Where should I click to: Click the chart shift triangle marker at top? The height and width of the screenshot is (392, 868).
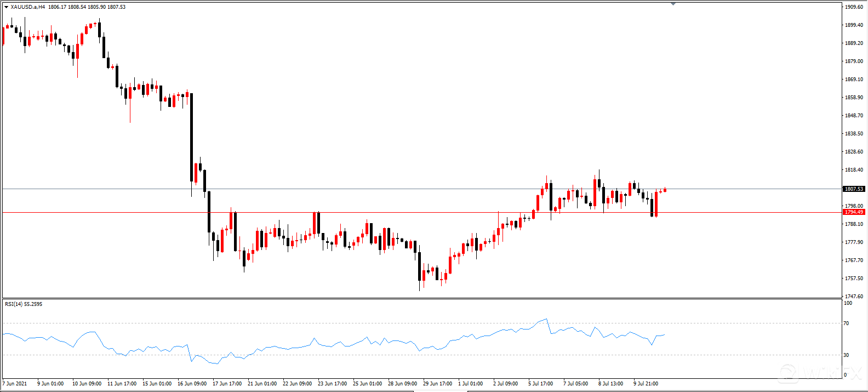673,4
